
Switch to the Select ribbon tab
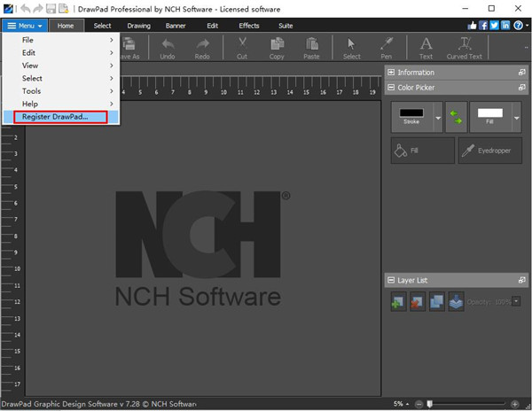[102, 26]
